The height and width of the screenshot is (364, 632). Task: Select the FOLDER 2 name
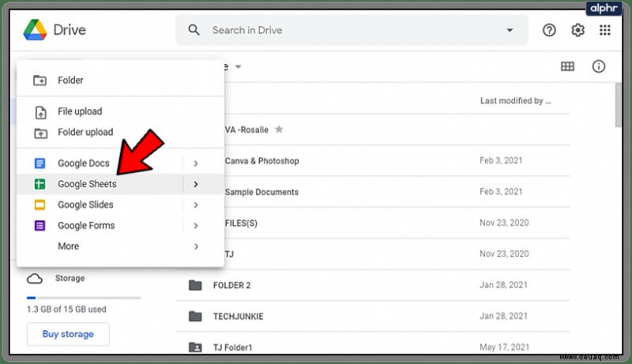231,286
